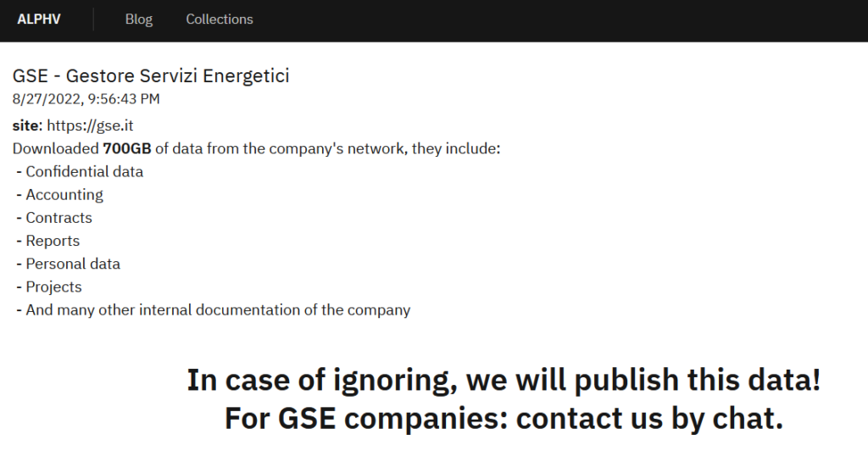This screenshot has width=868, height=451.
Task: Click empty area of the black navigation bar
Action: pos(551,19)
